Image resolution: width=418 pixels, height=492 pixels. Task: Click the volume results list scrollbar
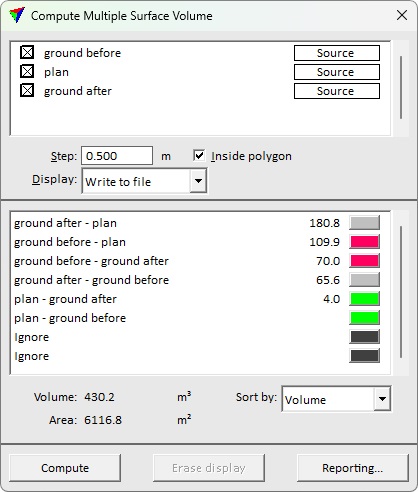(401, 292)
